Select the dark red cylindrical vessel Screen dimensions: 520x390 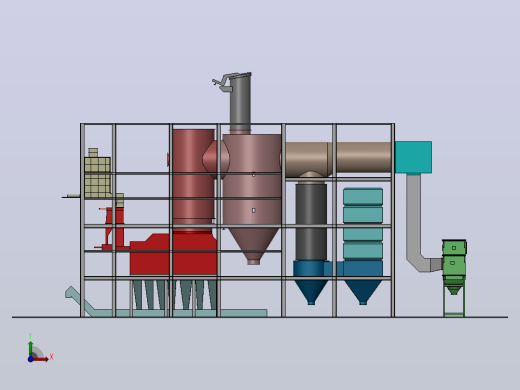(x=193, y=178)
